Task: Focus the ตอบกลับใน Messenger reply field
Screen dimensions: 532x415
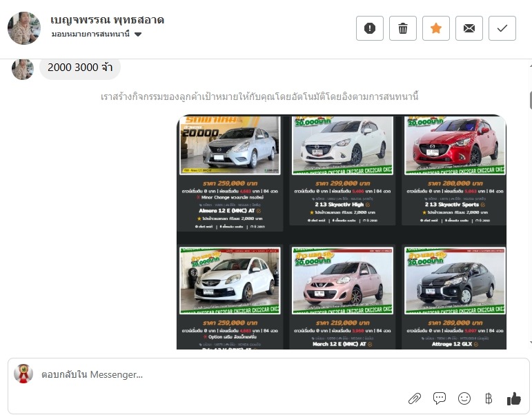Action: point(268,374)
